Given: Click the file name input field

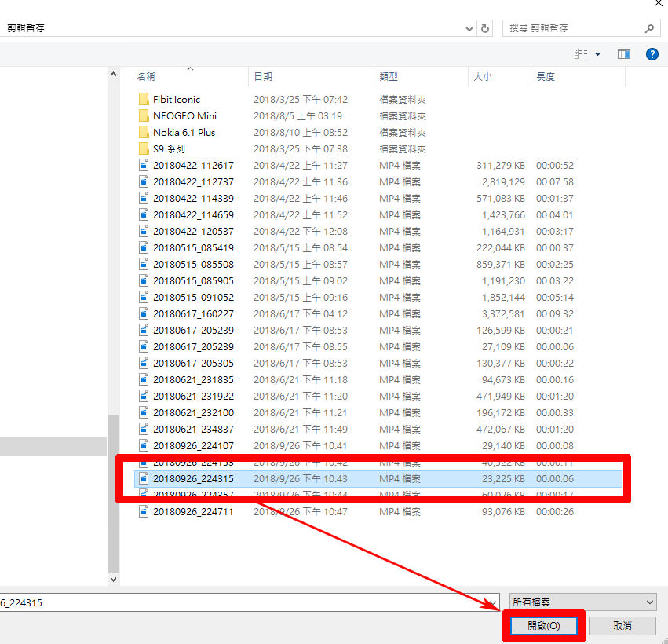Looking at the screenshot, I should pos(235,602).
